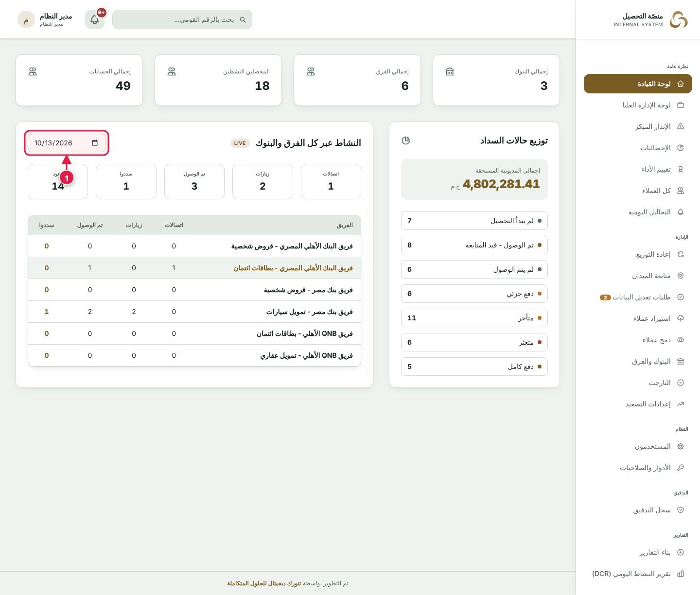Click the LIVE badge near activity title
The image size is (700, 595).
240,143
